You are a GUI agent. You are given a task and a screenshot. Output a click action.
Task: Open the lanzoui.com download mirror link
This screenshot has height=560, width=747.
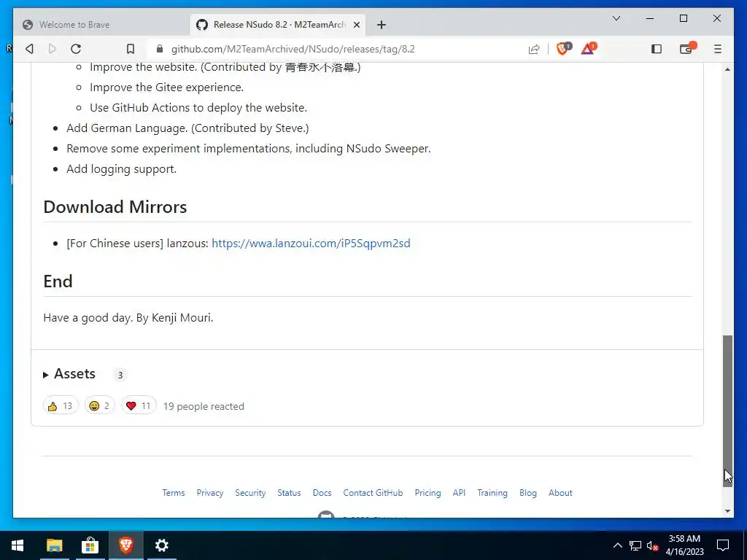[311, 244]
